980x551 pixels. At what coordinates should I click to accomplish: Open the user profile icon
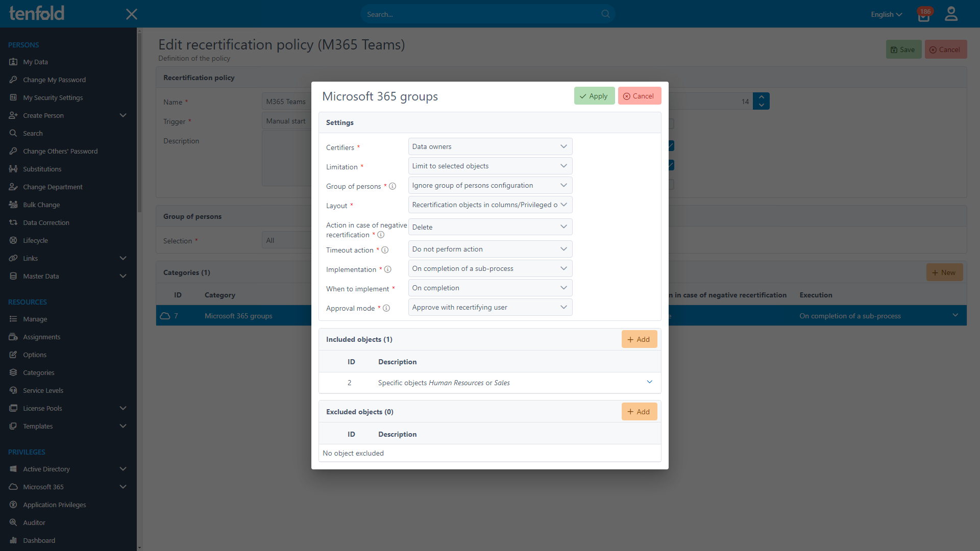pyautogui.click(x=951, y=14)
